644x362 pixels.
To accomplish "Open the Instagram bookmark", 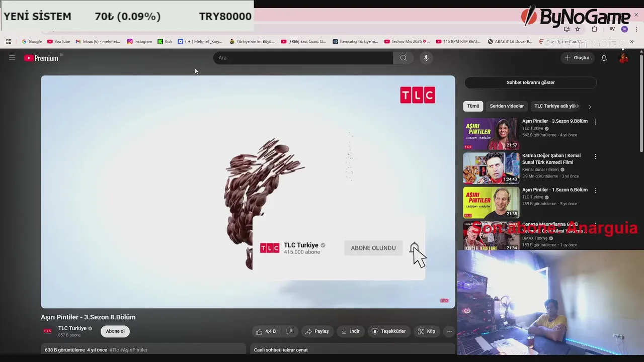I will point(139,42).
